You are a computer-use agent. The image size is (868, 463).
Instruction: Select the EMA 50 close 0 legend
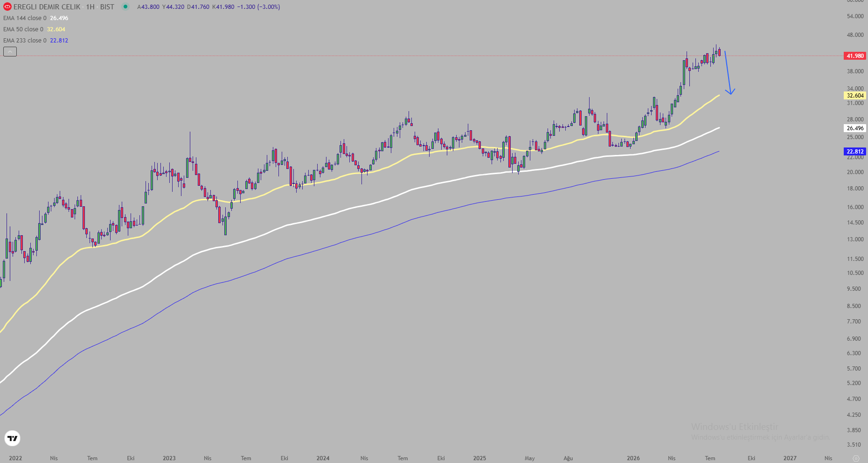pyautogui.click(x=23, y=29)
